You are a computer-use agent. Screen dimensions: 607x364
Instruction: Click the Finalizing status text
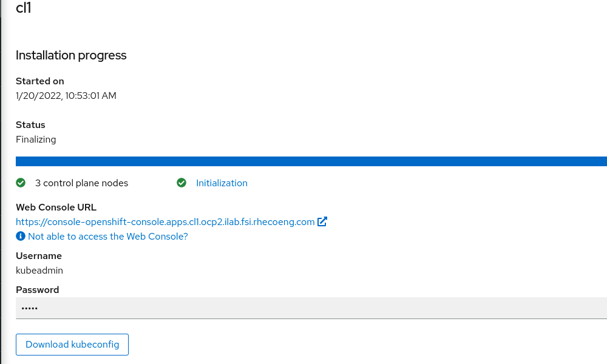pyautogui.click(x=36, y=140)
